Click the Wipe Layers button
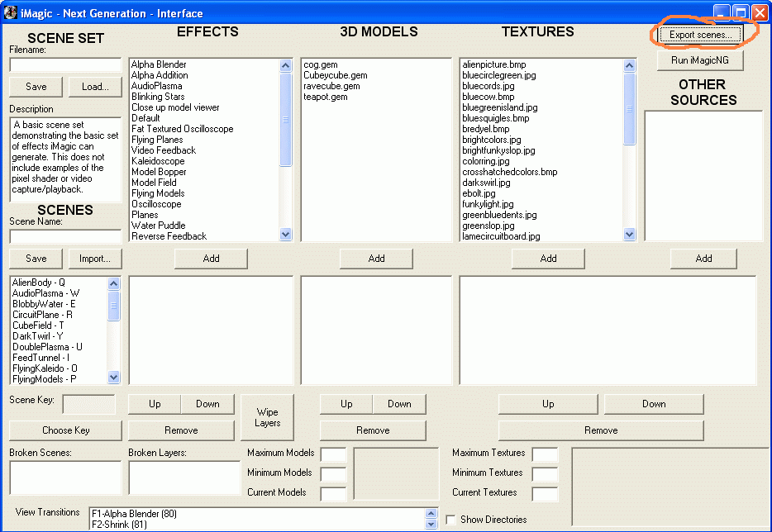Image resolution: width=772 pixels, height=532 pixels. pyautogui.click(x=267, y=417)
